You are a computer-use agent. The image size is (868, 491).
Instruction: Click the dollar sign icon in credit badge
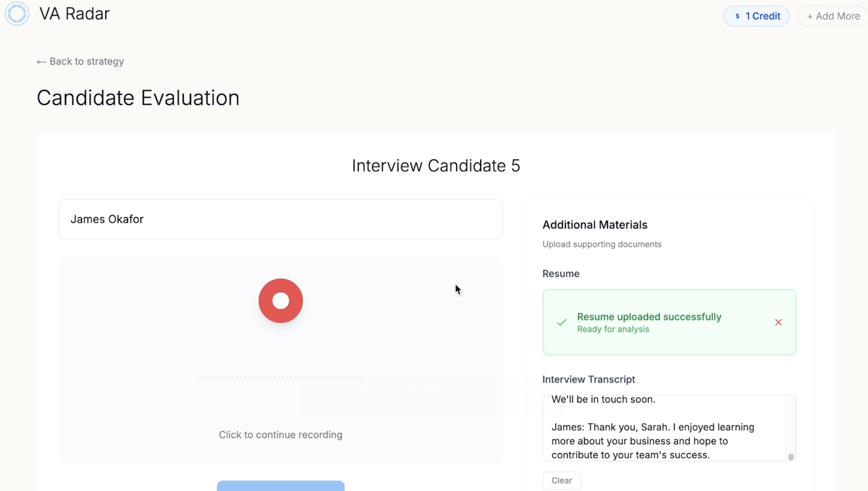point(737,16)
